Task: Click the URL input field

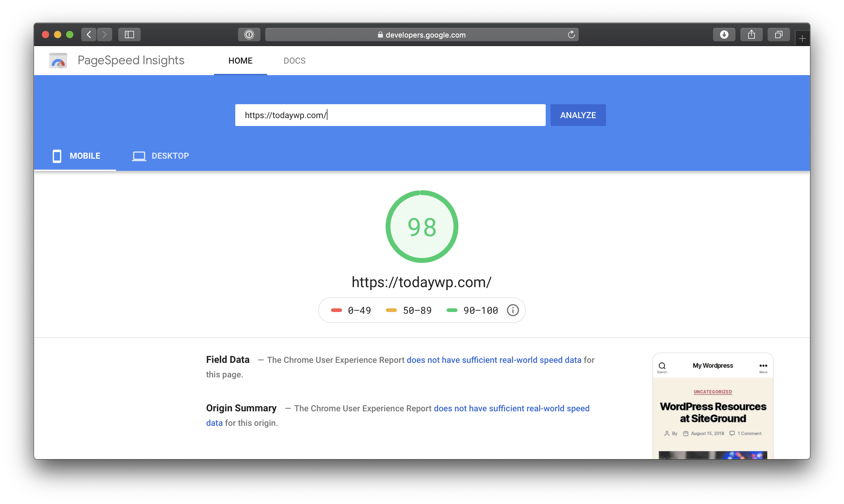Action: (390, 115)
